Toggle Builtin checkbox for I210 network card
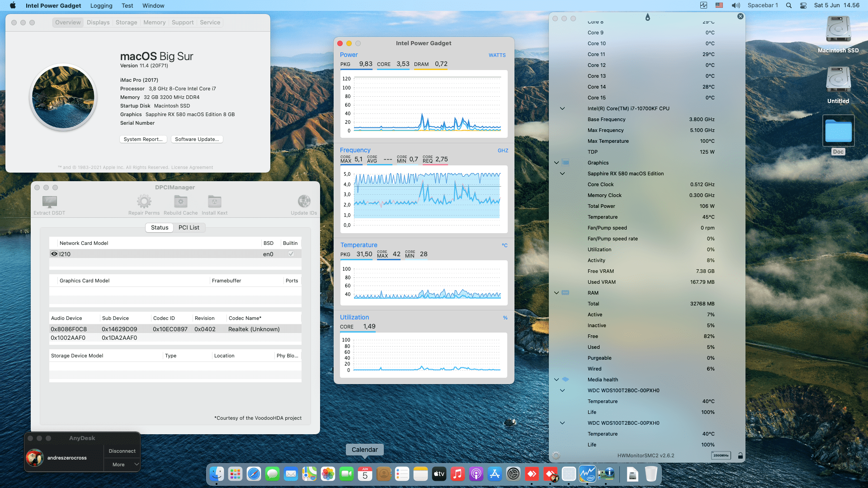868x488 pixels. click(291, 254)
